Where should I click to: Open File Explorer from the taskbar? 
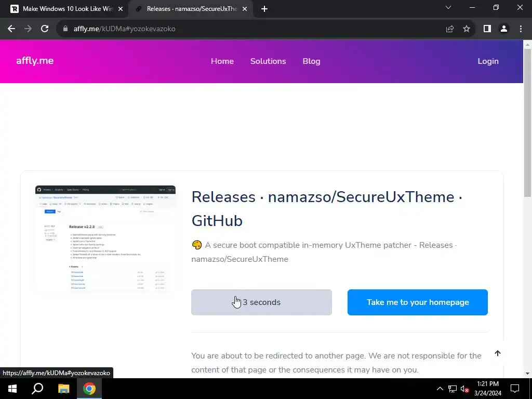click(63, 389)
